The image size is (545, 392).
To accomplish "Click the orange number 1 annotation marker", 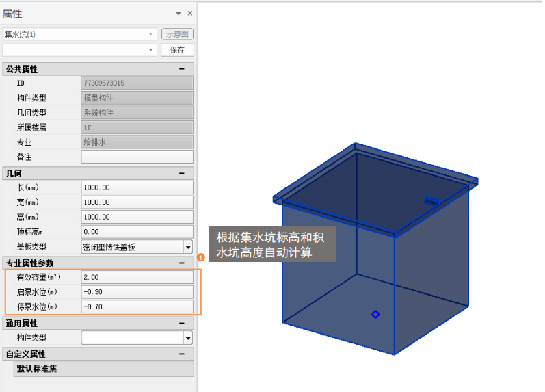I will [x=201, y=257].
